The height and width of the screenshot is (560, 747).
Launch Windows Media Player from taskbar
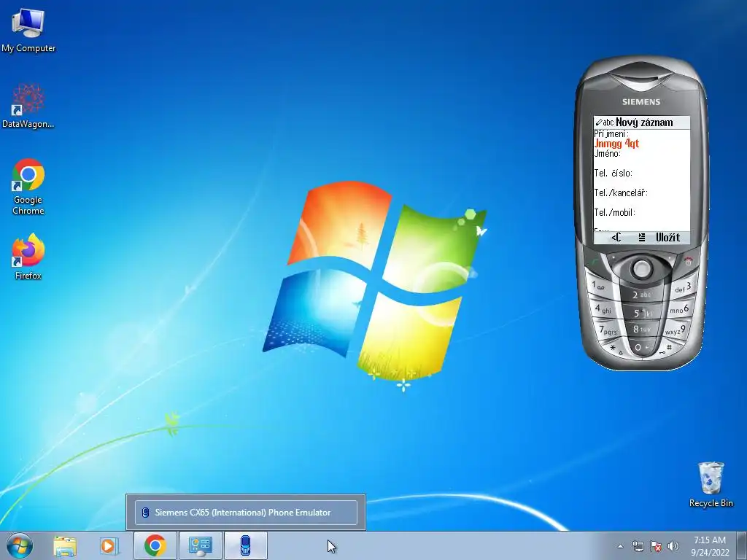109,545
